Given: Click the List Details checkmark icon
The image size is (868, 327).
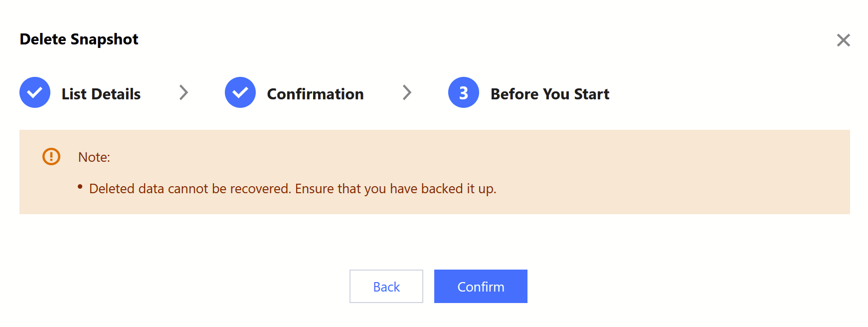Looking at the screenshot, I should (x=35, y=92).
